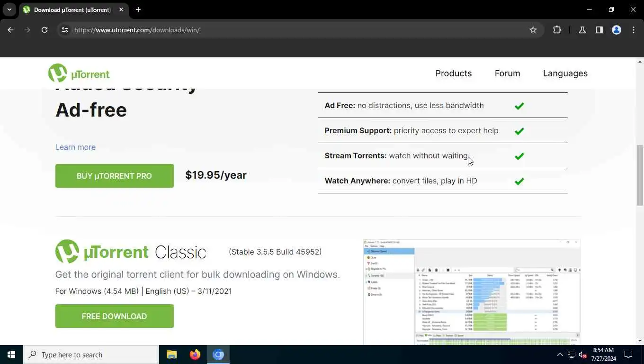644x364 pixels.
Task: Open File Explorer from taskbar
Action: pyautogui.click(x=171, y=355)
